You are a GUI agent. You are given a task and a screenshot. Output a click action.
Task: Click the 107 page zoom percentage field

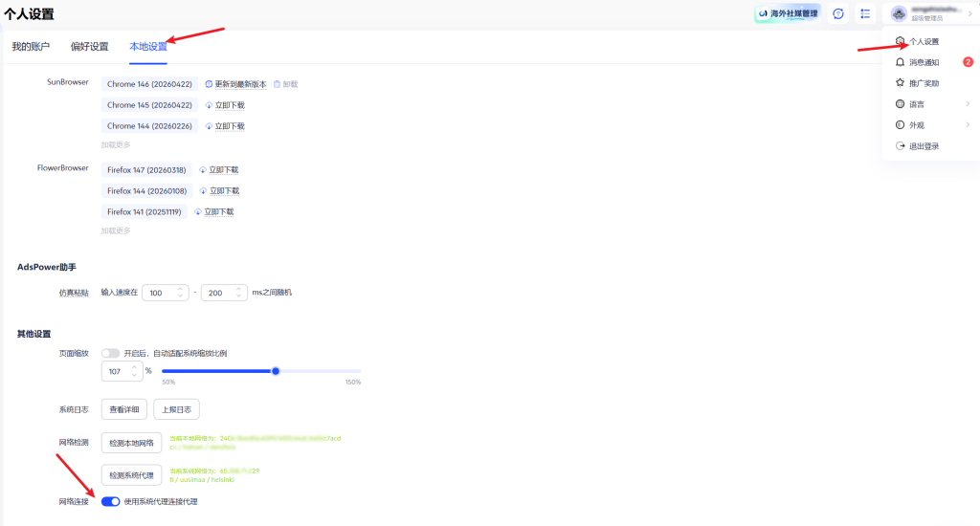[117, 370]
